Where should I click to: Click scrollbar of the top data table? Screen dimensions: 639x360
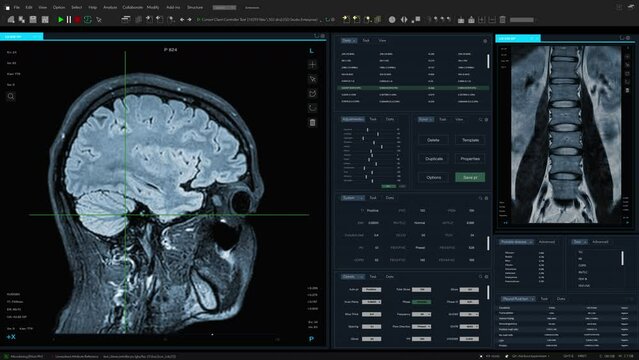(488, 61)
